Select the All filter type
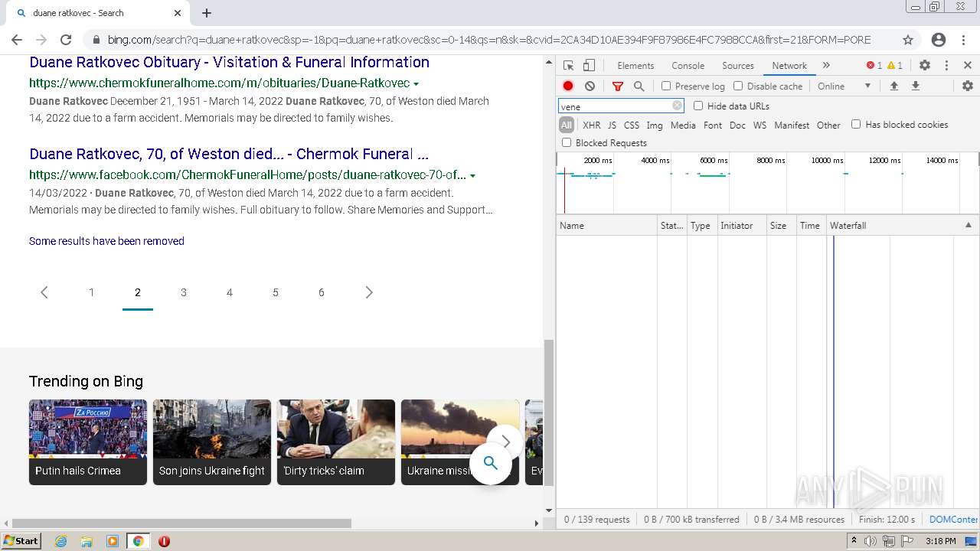Image resolution: width=980 pixels, height=551 pixels. pos(567,125)
